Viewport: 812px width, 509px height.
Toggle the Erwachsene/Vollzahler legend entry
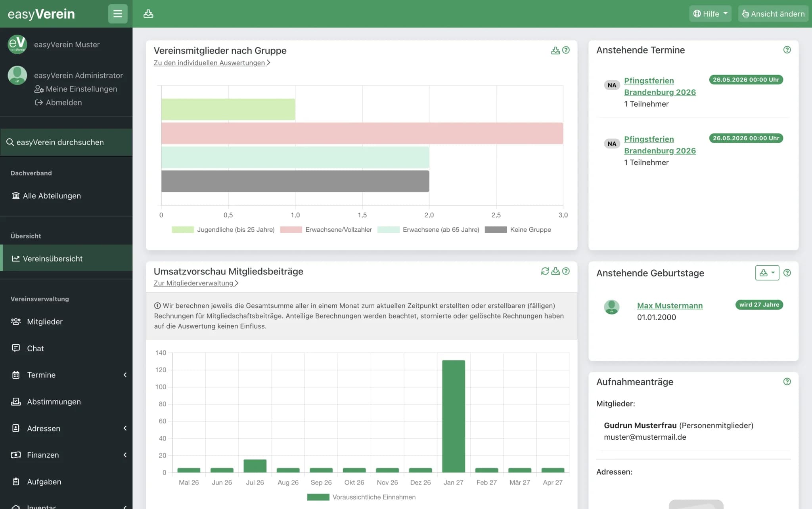[x=326, y=230]
